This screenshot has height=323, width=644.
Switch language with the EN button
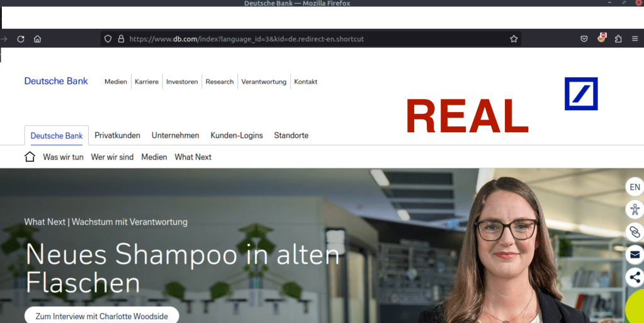(x=635, y=187)
